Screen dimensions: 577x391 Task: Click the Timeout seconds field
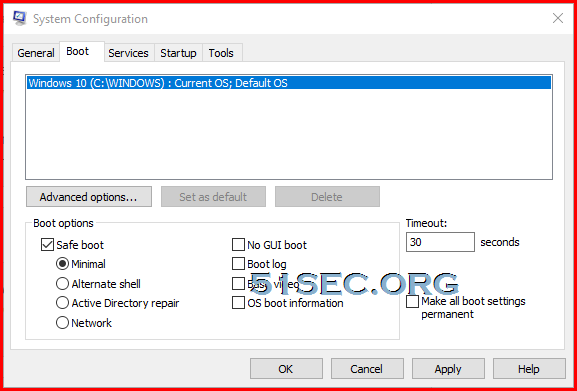440,242
